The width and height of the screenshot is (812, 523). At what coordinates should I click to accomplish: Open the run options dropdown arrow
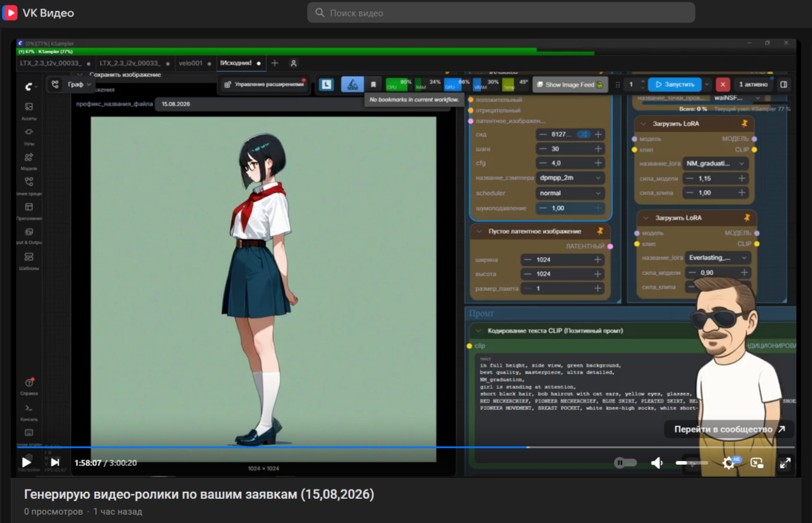click(707, 85)
